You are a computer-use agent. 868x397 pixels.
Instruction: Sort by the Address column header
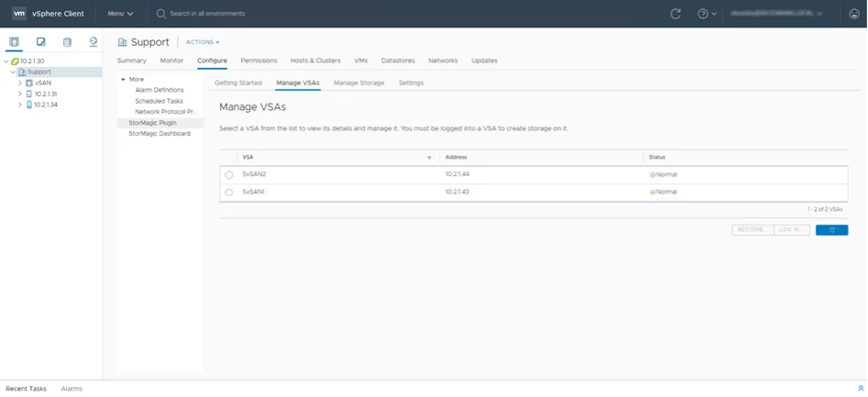coord(456,158)
